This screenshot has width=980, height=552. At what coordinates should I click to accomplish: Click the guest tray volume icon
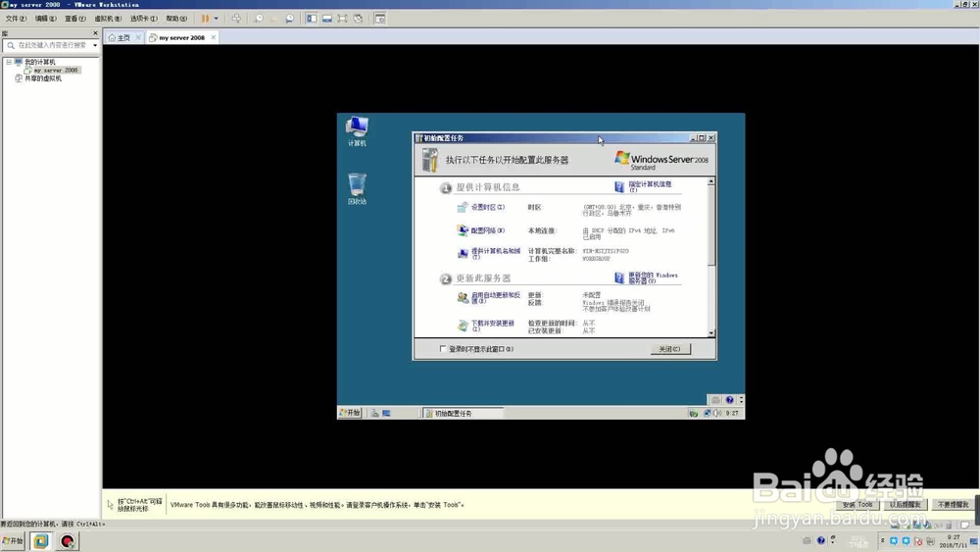pyautogui.click(x=717, y=413)
